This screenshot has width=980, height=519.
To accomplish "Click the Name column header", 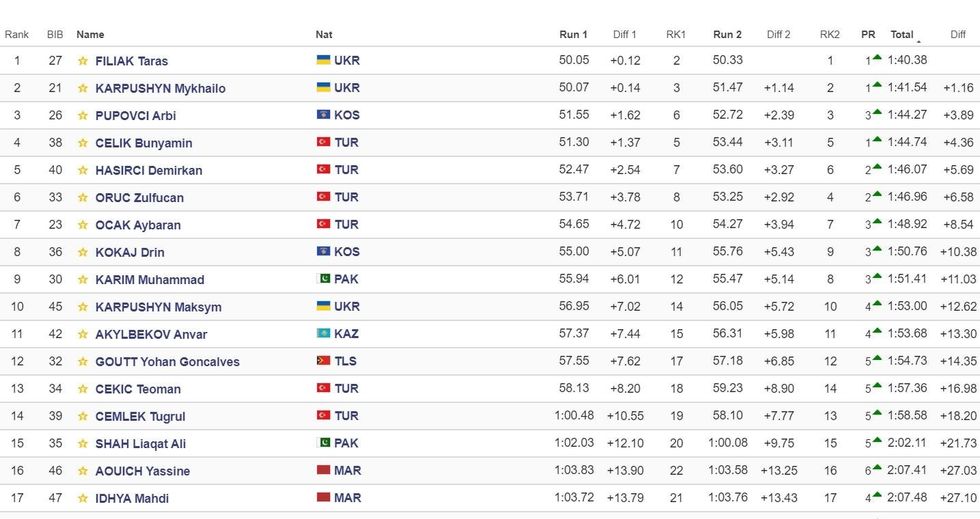I will tap(90, 34).
